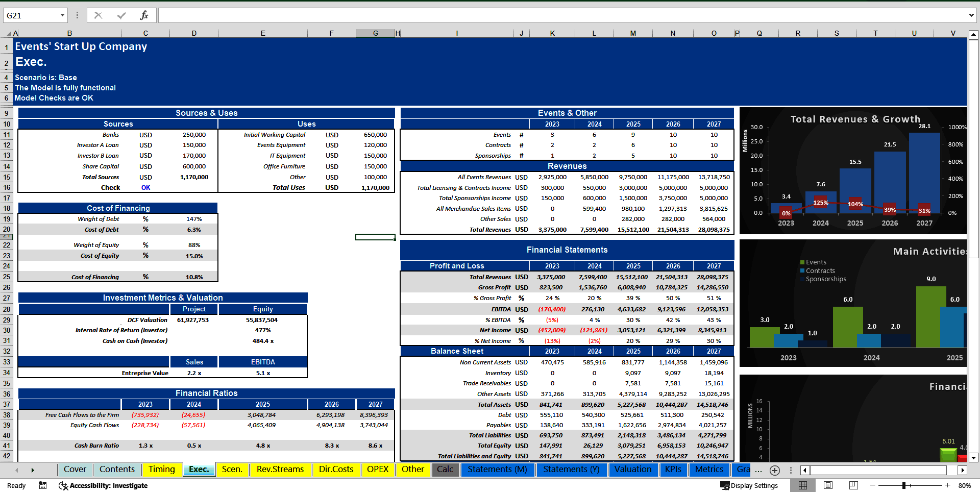Open the Cover sheet tab
980x493 pixels.
click(x=75, y=470)
